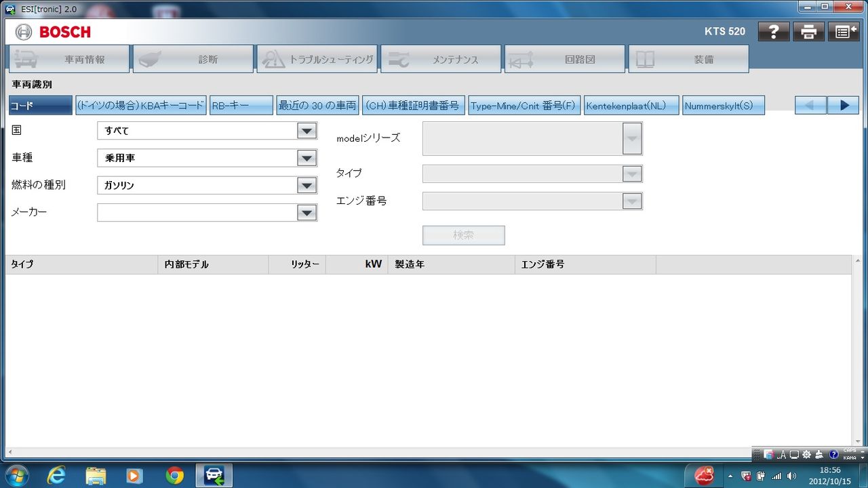Sort by the リッター column header
This screenshot has width=868, height=488.
pos(297,264)
